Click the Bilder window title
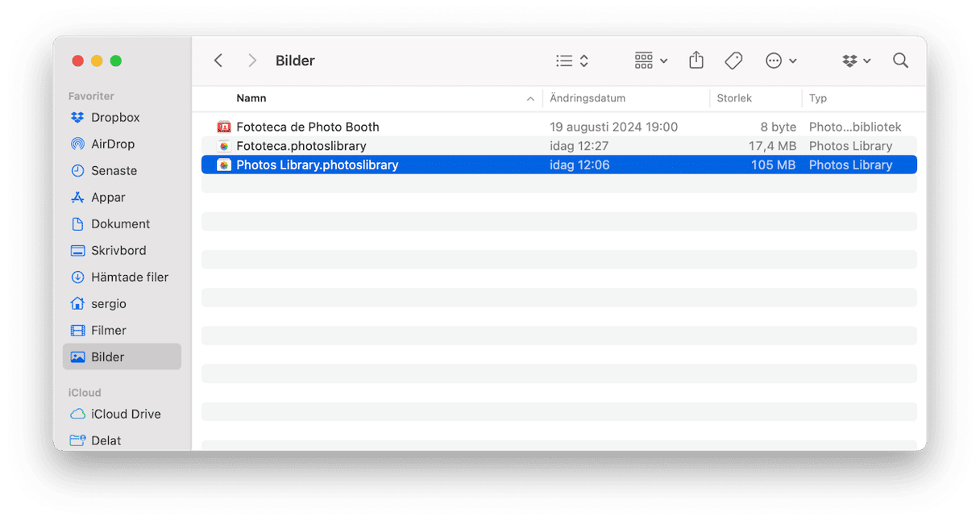The height and width of the screenshot is (521, 980). (295, 60)
